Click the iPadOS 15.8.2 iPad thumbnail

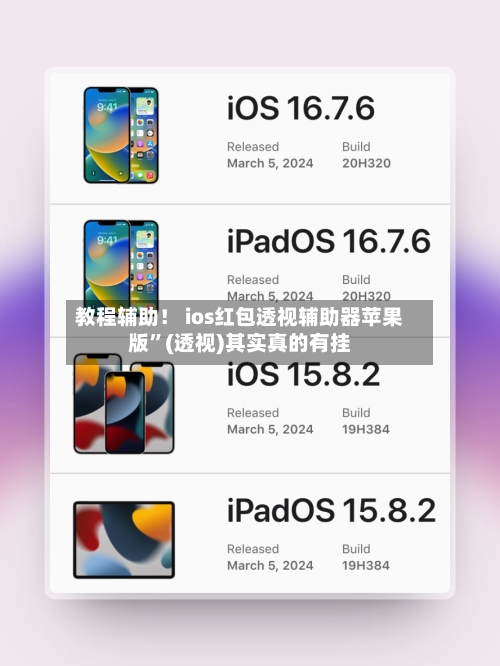(x=124, y=540)
